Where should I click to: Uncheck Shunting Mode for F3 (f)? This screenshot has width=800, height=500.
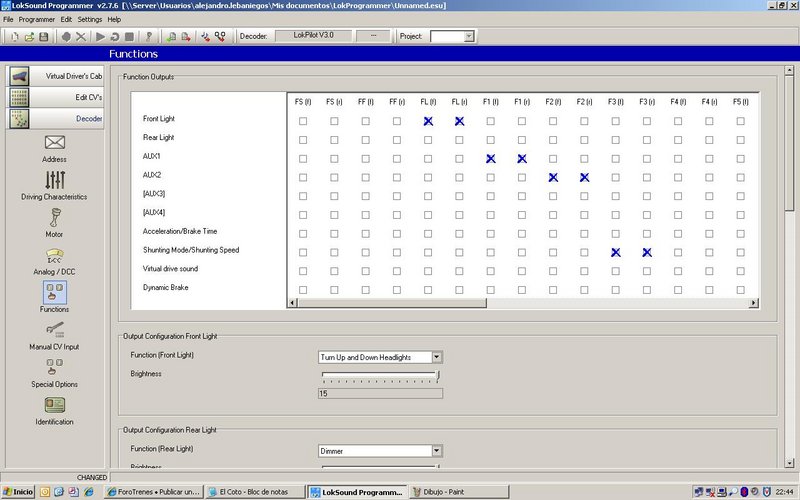616,253
